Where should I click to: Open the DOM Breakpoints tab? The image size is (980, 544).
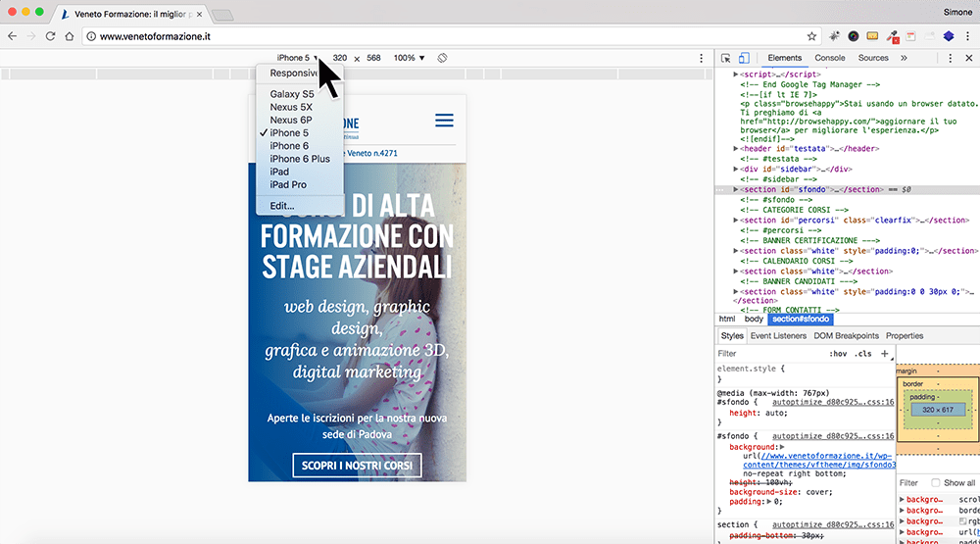tap(846, 336)
